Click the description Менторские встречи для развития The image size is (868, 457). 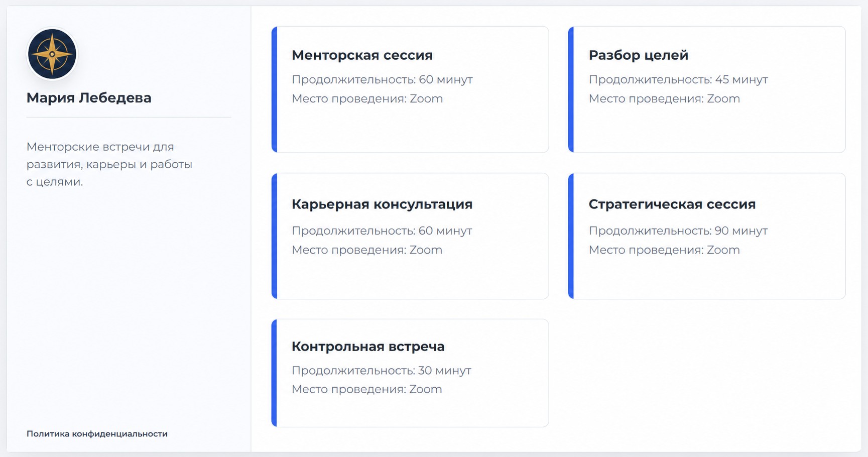point(109,164)
